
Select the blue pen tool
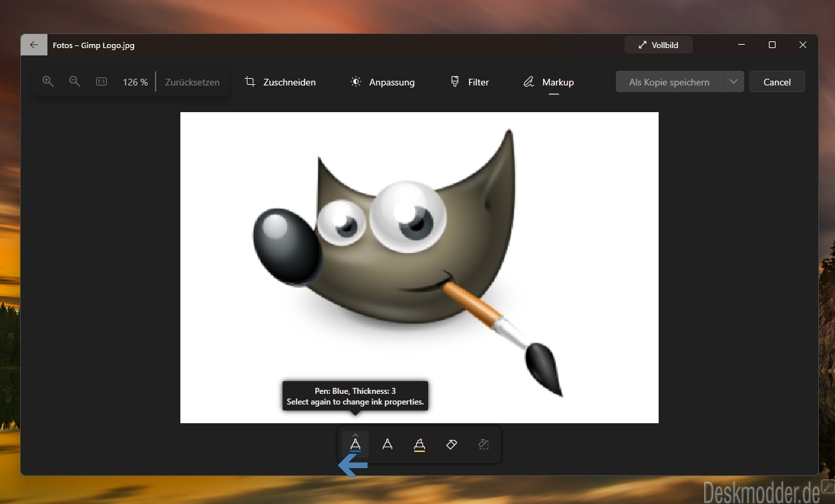coord(355,444)
